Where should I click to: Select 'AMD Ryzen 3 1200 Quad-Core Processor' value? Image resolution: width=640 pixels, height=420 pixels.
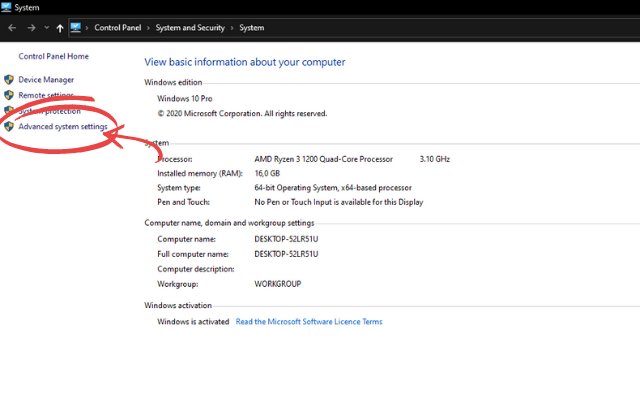(x=323, y=159)
